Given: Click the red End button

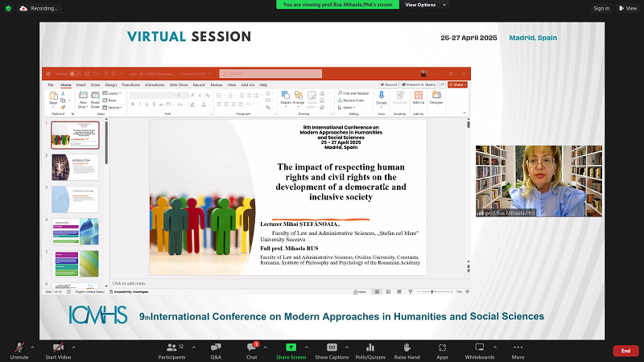Looking at the screenshot, I should click(625, 351).
